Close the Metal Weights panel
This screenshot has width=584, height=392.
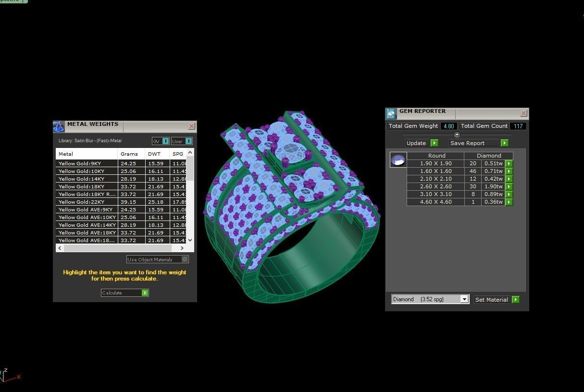click(191, 126)
